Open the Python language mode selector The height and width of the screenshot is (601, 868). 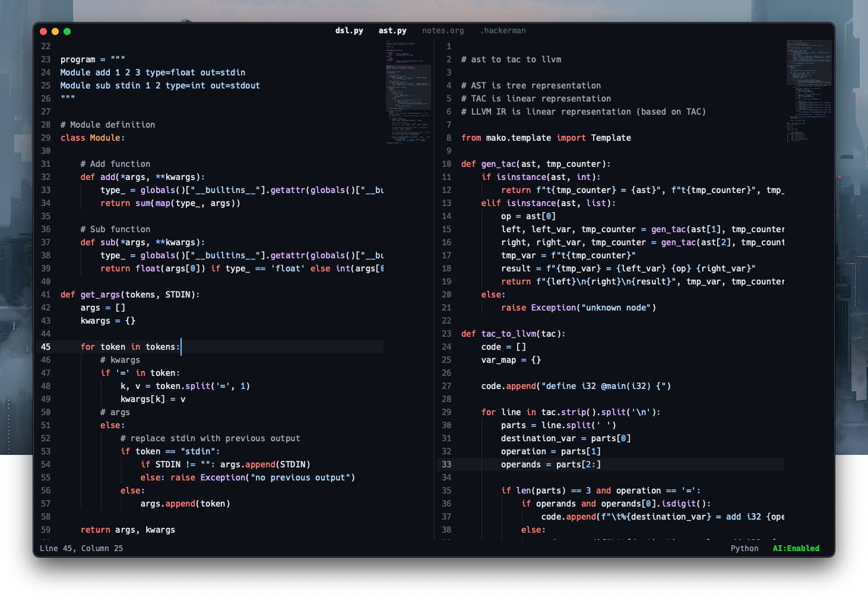click(744, 548)
